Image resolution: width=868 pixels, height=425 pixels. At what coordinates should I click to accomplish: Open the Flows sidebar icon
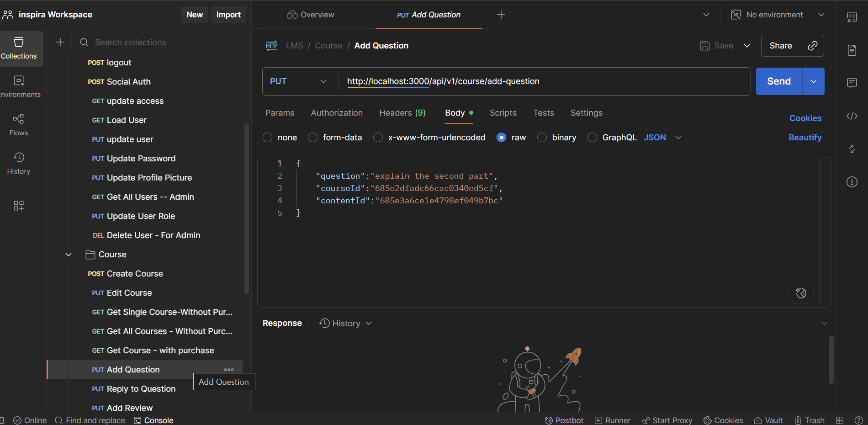pyautogui.click(x=19, y=125)
